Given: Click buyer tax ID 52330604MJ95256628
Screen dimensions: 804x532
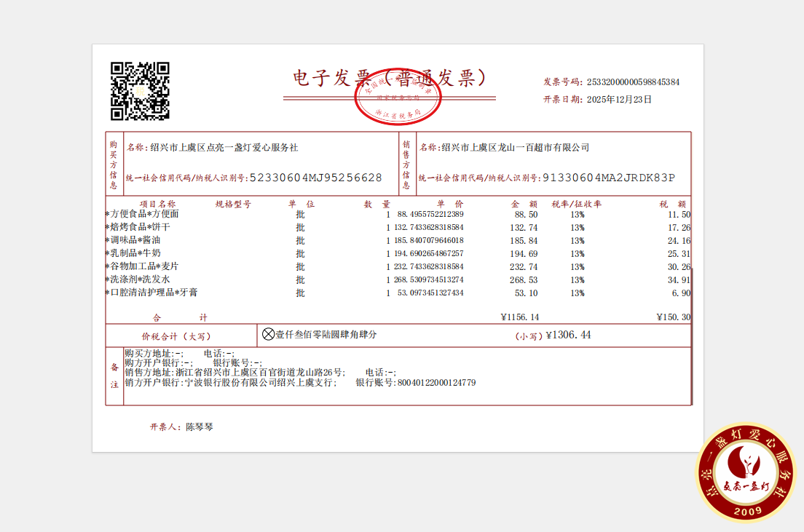Looking at the screenshot, I should tap(315, 178).
